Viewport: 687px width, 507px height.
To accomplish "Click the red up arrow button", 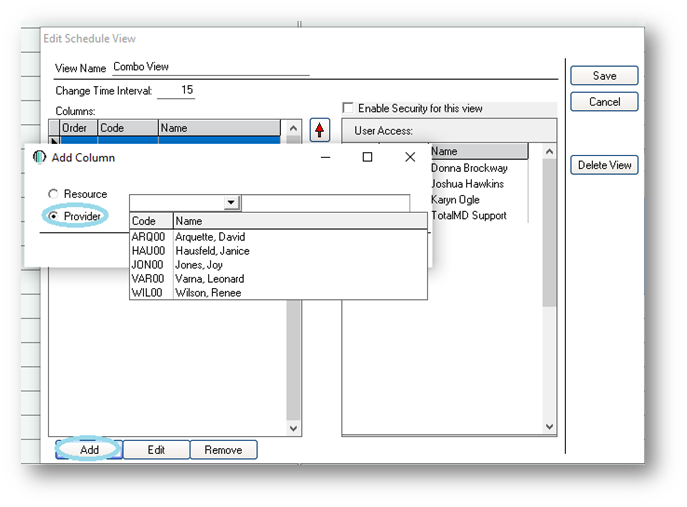I will pyautogui.click(x=320, y=130).
